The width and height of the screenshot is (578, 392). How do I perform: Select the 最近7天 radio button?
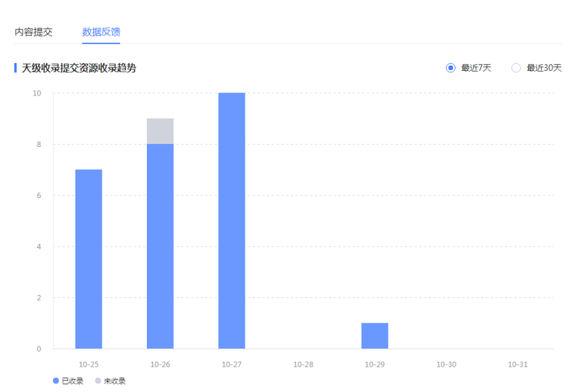(x=451, y=68)
